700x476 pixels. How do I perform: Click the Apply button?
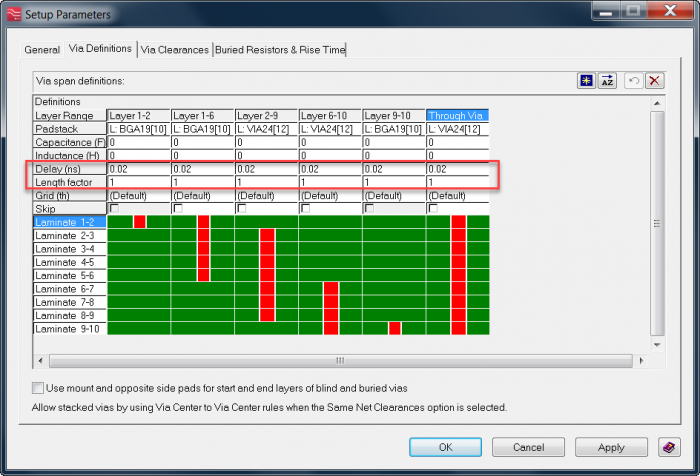611,447
